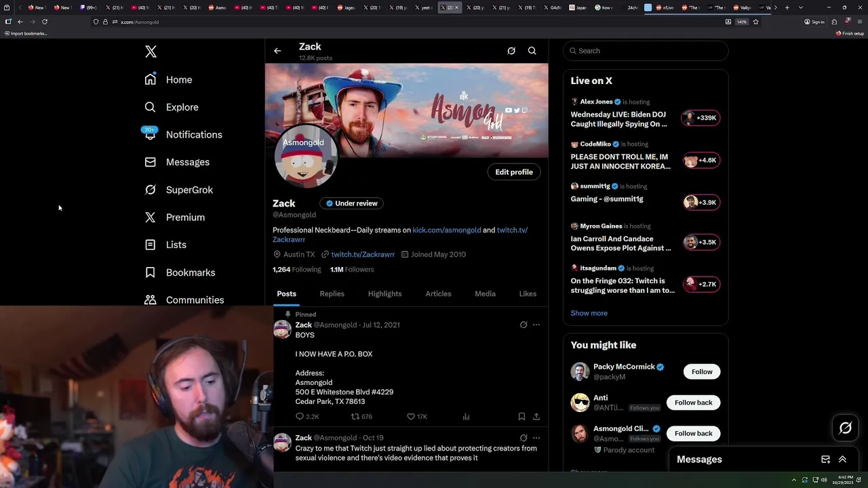868x488 pixels.
Task: Reload the browser page
Action: pos(45,22)
